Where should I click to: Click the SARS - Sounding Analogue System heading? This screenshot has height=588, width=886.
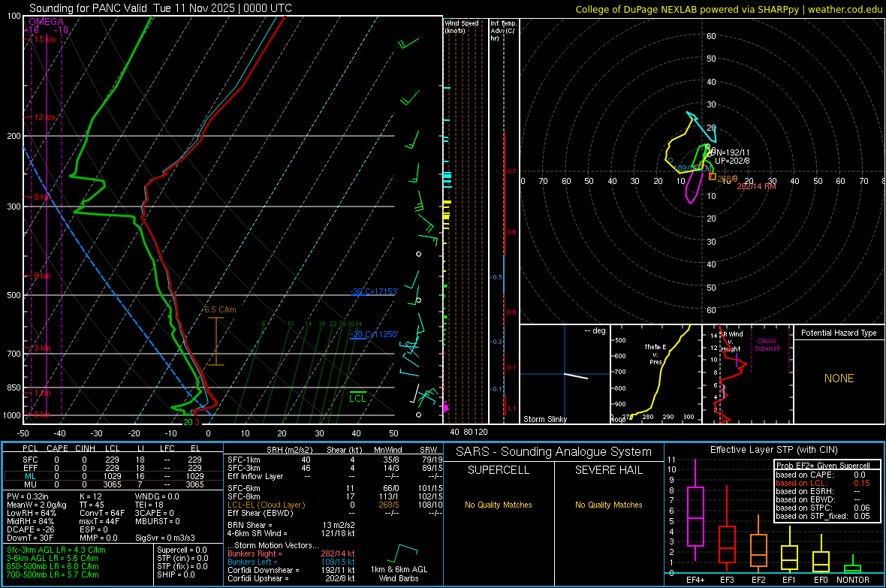554,452
